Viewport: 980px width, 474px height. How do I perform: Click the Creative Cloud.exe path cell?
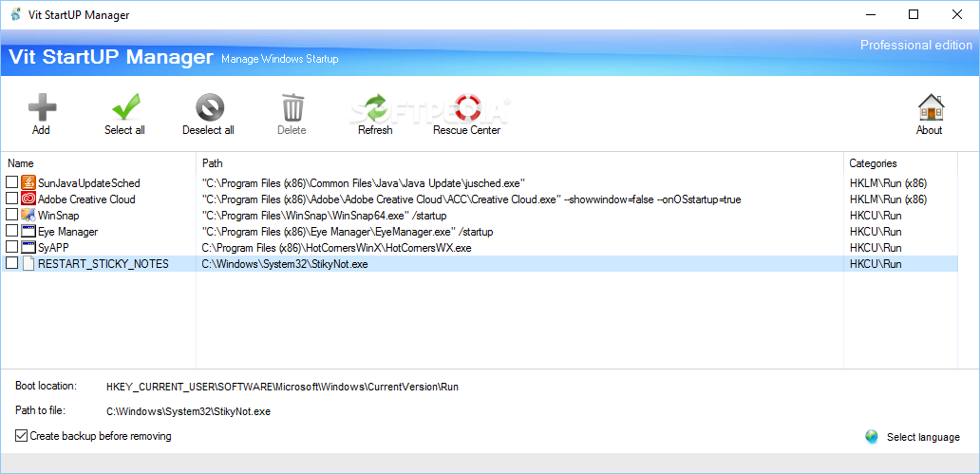[x=471, y=199]
